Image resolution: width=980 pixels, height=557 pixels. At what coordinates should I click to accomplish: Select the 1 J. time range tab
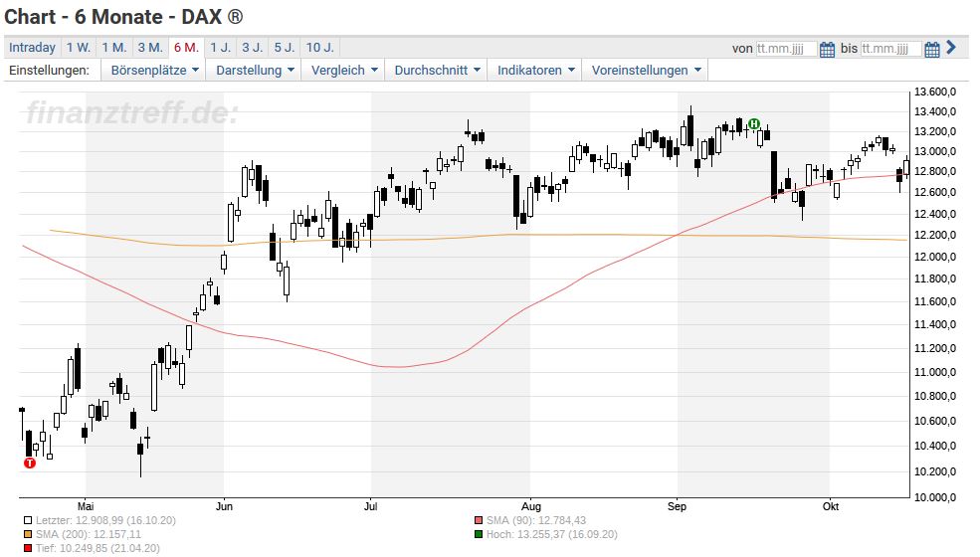click(220, 48)
